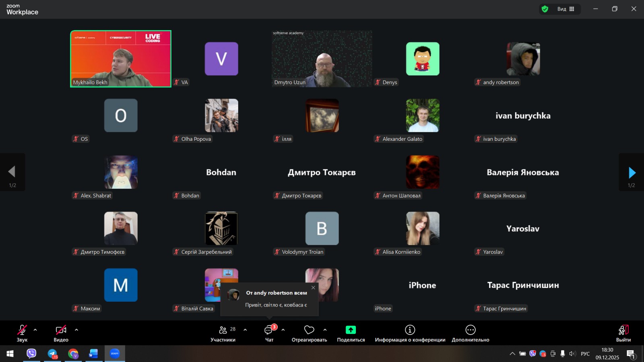The width and height of the screenshot is (644, 362).
Task: Expand the chevron next to Participants
Action: (x=245, y=330)
